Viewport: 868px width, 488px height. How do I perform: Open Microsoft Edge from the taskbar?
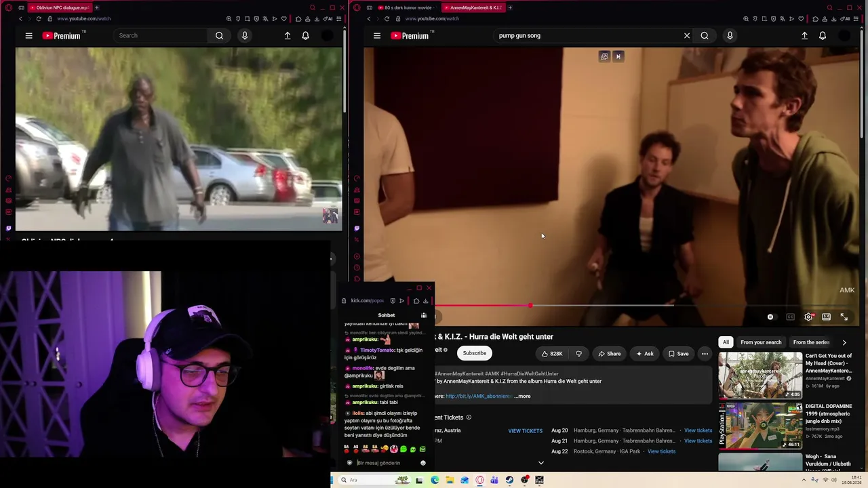tap(434, 480)
